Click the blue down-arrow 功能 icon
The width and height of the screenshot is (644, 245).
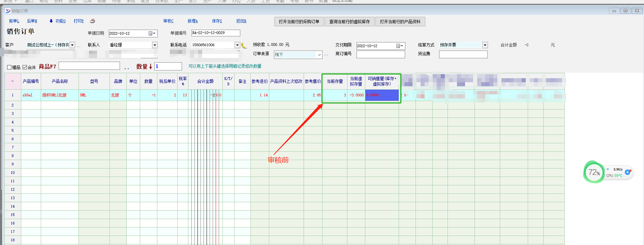click(51, 21)
